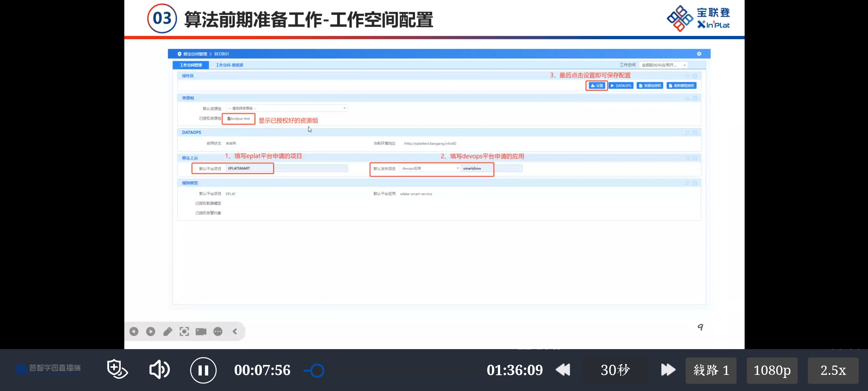Click the video camera icon
This screenshot has width=868, height=391.
pos(201,332)
